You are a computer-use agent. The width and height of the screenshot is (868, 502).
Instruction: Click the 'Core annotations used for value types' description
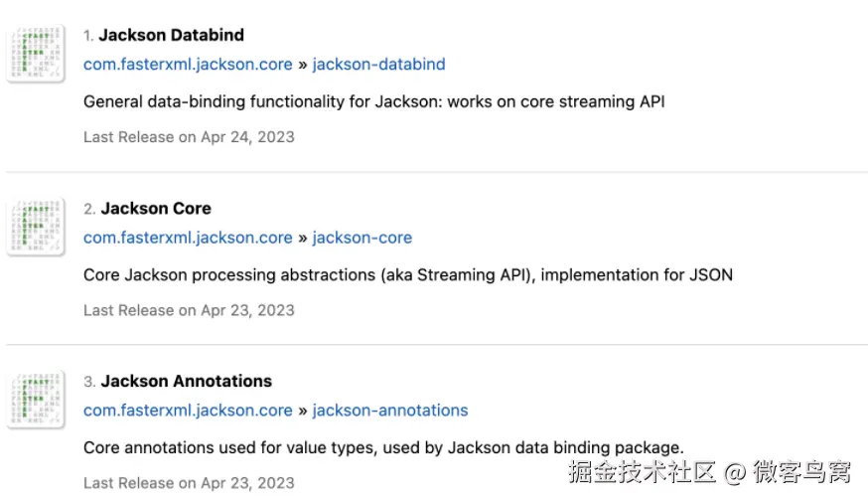(x=383, y=447)
